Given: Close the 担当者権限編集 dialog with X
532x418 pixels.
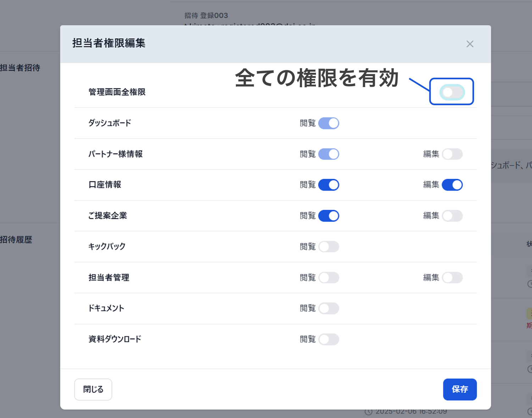Looking at the screenshot, I should pyautogui.click(x=470, y=44).
